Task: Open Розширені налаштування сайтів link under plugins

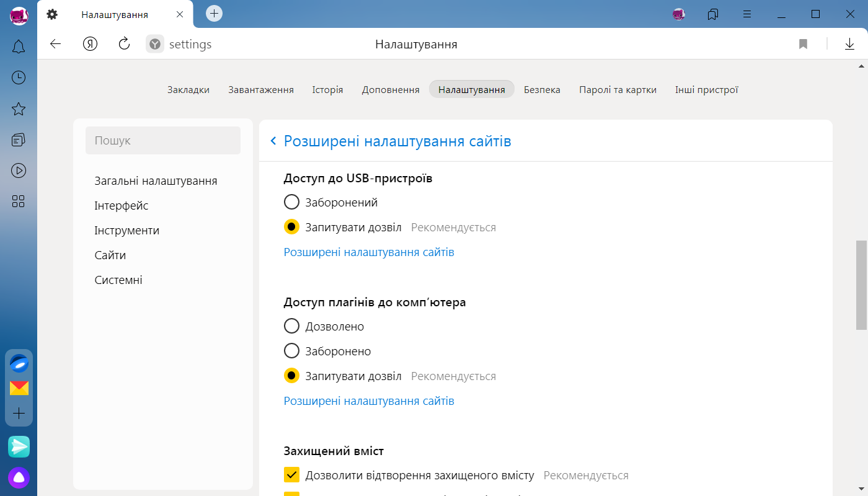Action: point(369,401)
